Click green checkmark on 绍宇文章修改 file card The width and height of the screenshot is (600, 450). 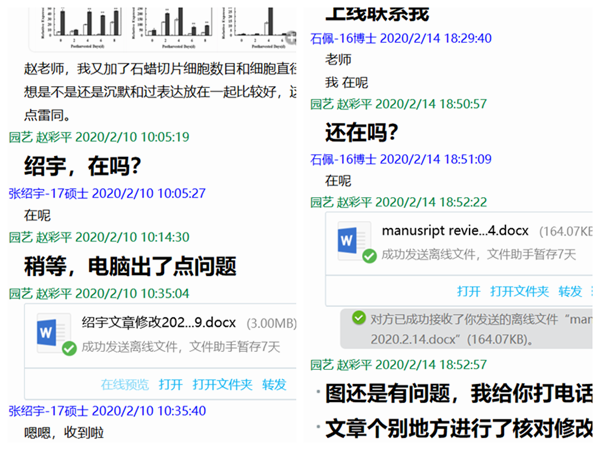(x=68, y=348)
